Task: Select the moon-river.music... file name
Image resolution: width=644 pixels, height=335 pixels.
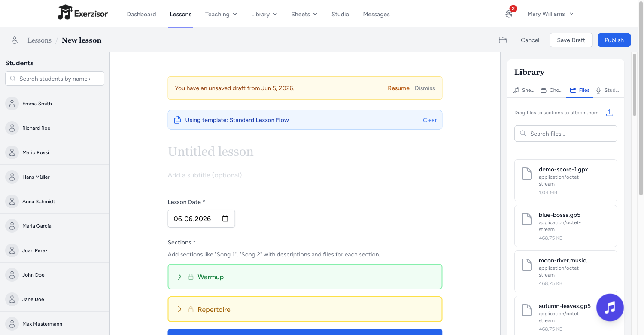Action: [564, 260]
